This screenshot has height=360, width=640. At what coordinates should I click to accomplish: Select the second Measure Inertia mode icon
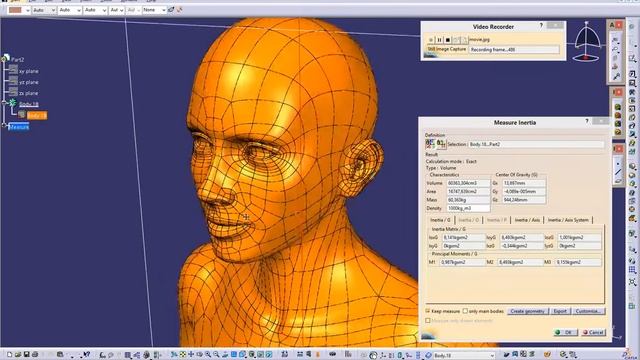[x=441, y=144]
